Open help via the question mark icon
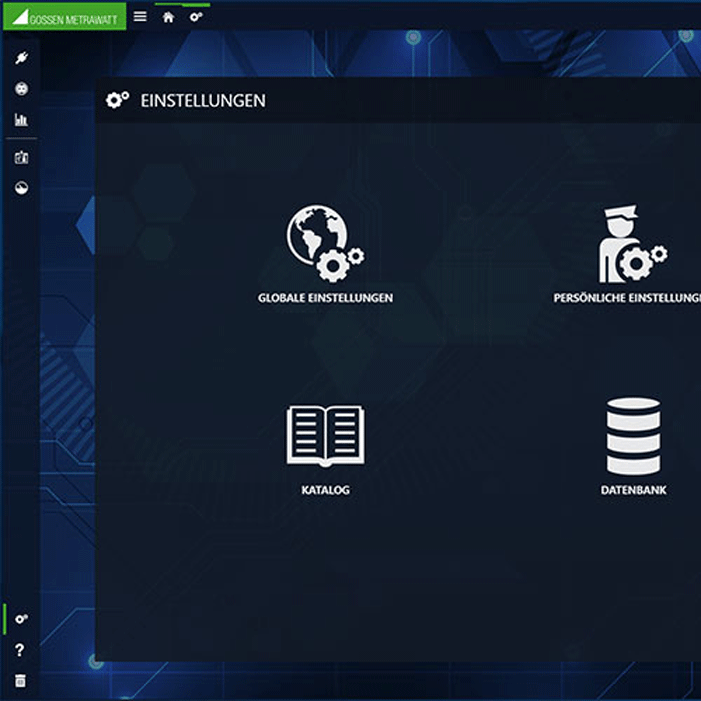701x701 pixels. (20, 650)
